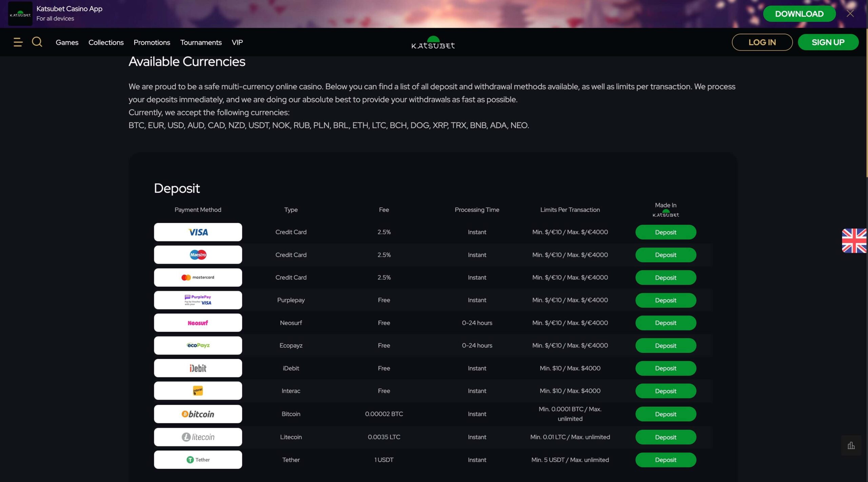The height and width of the screenshot is (482, 868).
Task: Click the 'Available Currencies' heading
Action: 187,62
